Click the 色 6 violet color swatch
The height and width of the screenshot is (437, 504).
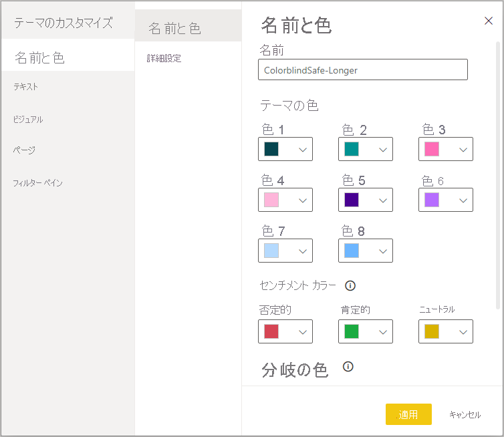(432, 200)
